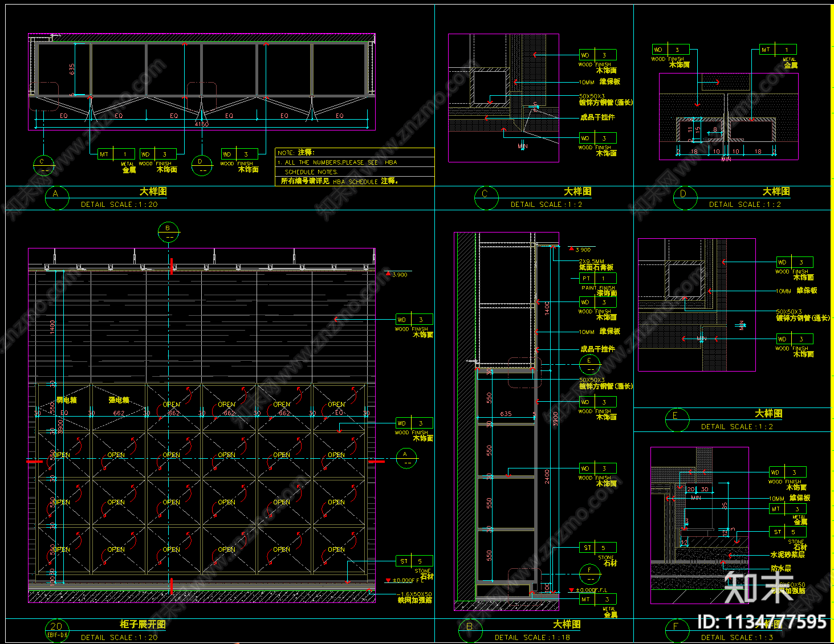Viewport: 834px width, 644px height.
Task: Click 'DETAIL SCALE : 1 : 20' under detail A
Action: [119, 205]
